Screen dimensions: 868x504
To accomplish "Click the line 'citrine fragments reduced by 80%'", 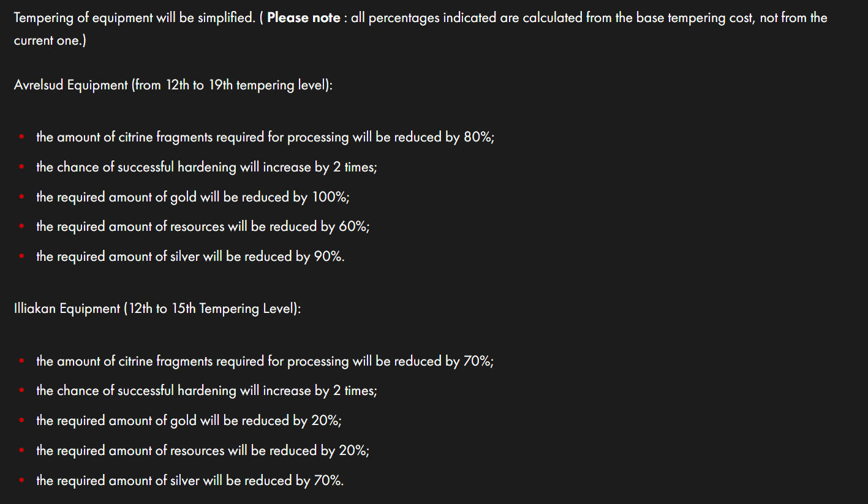I will coord(265,137).
